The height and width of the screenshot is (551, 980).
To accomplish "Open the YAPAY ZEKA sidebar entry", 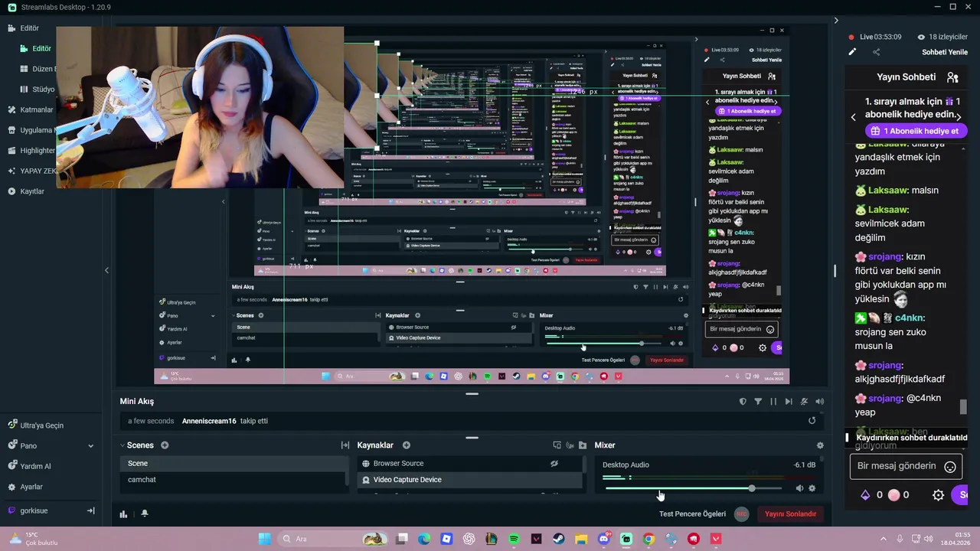I will [x=31, y=171].
